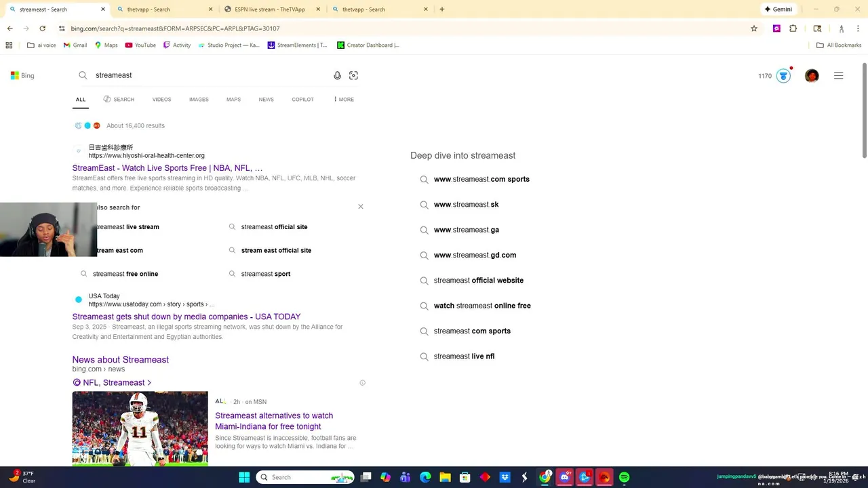Expand the NFL, Streameast news topic
This screenshot has height=488, width=868.
coord(112,383)
